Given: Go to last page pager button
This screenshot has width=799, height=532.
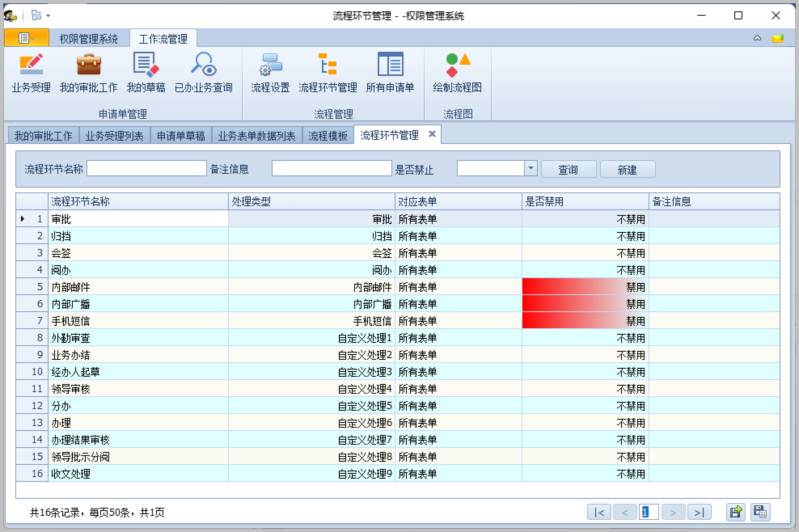Looking at the screenshot, I should (699, 512).
